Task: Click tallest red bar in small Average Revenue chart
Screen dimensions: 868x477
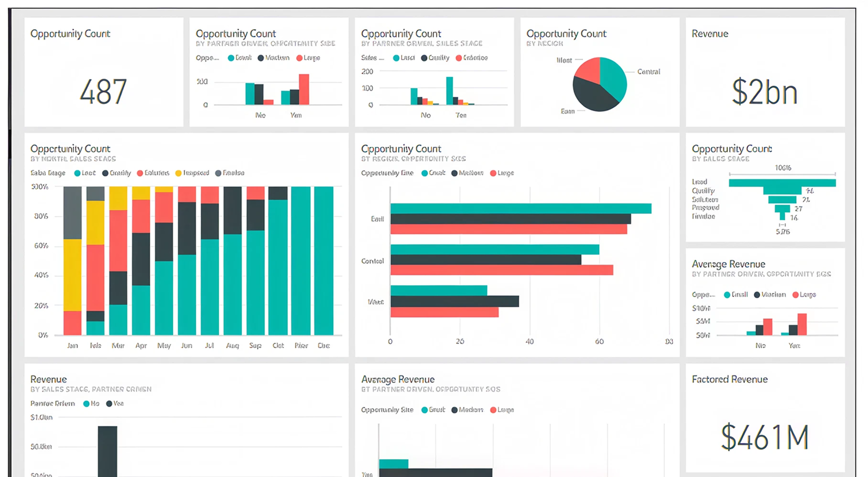Action: click(x=802, y=324)
